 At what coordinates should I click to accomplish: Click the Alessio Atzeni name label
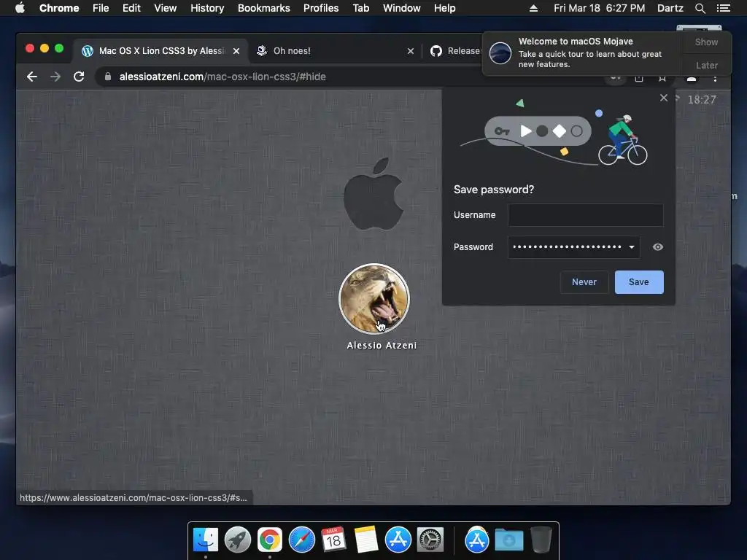382,345
